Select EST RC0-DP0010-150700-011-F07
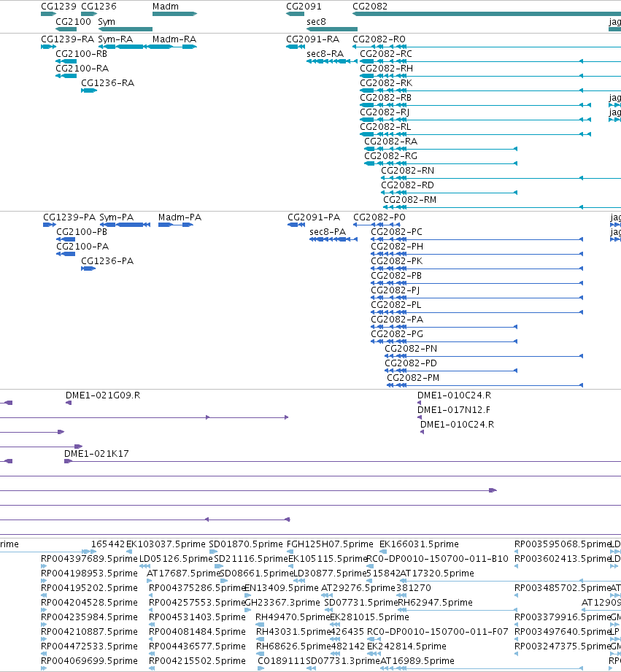The width and height of the screenshot is (621, 672). [438, 631]
